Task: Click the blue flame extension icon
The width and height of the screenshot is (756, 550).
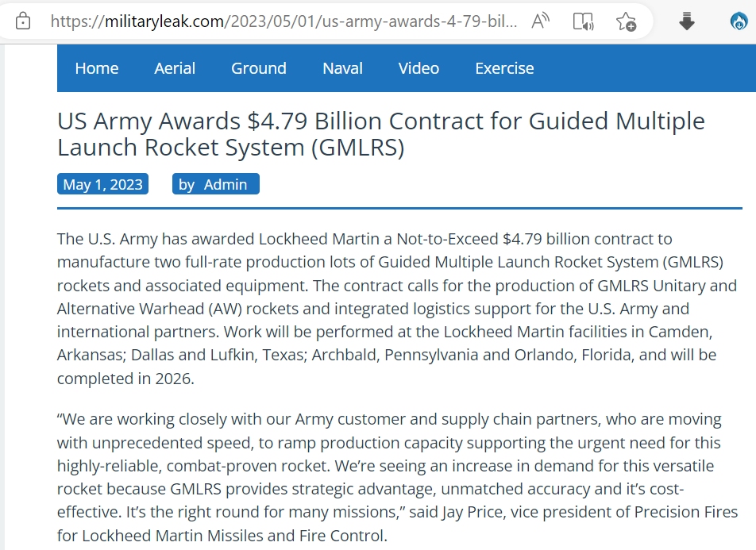Action: tap(739, 21)
